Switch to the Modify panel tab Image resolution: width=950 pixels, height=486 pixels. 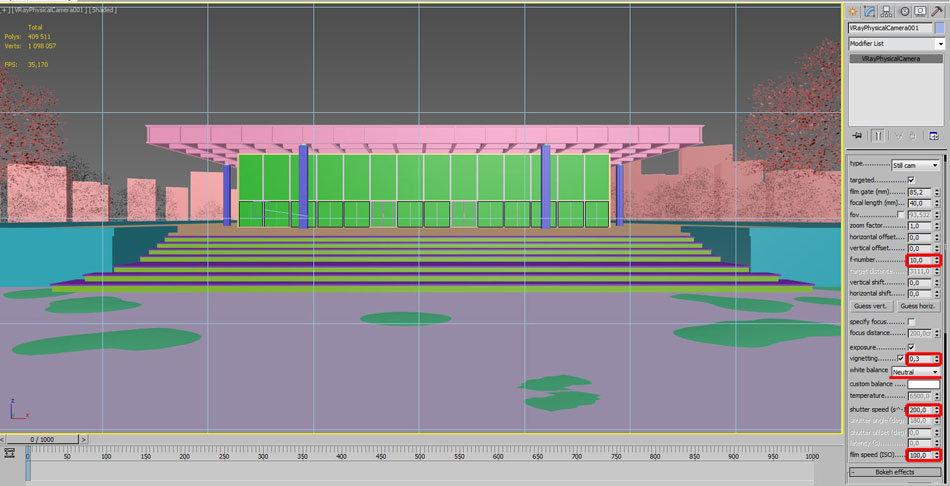(x=870, y=11)
